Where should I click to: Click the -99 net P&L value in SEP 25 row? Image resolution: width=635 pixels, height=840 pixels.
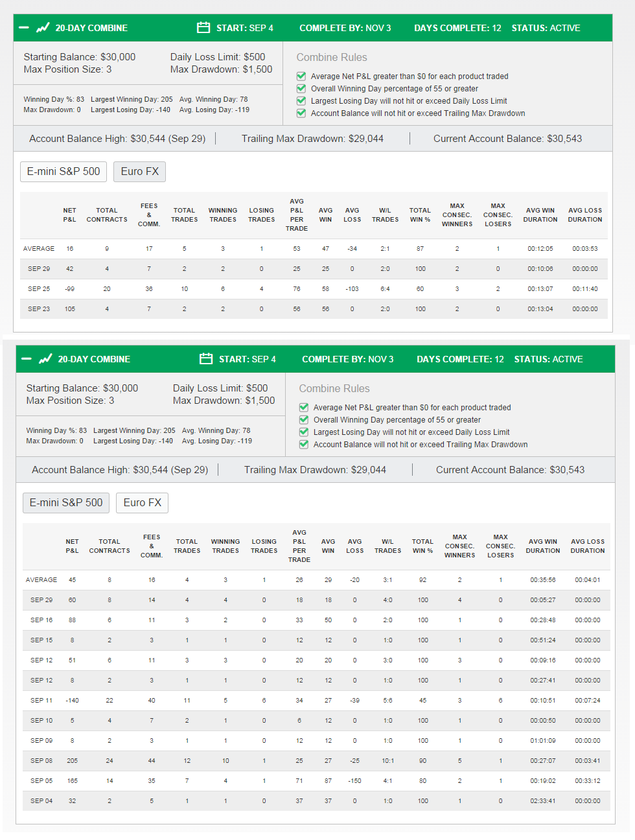pos(69,289)
